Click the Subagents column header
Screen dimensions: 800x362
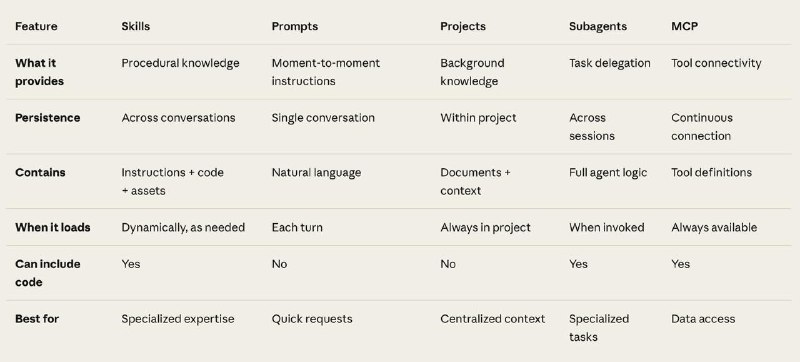pyautogui.click(x=598, y=27)
